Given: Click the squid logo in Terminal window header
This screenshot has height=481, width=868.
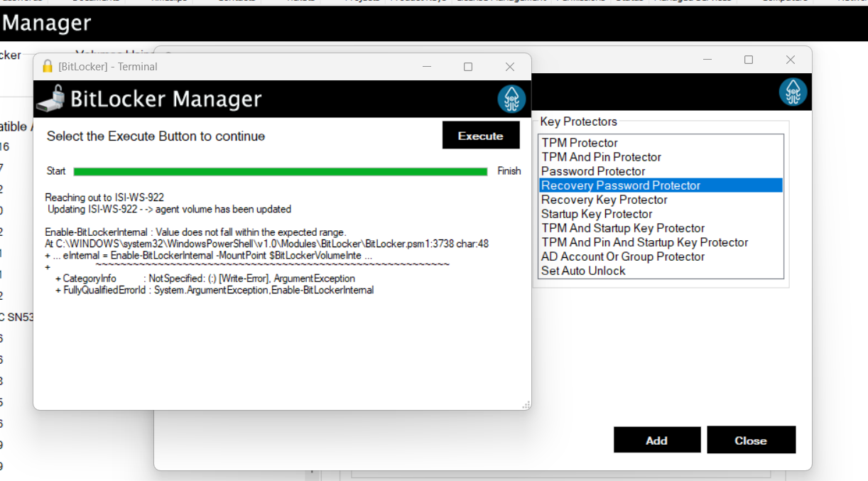Looking at the screenshot, I should [x=511, y=99].
